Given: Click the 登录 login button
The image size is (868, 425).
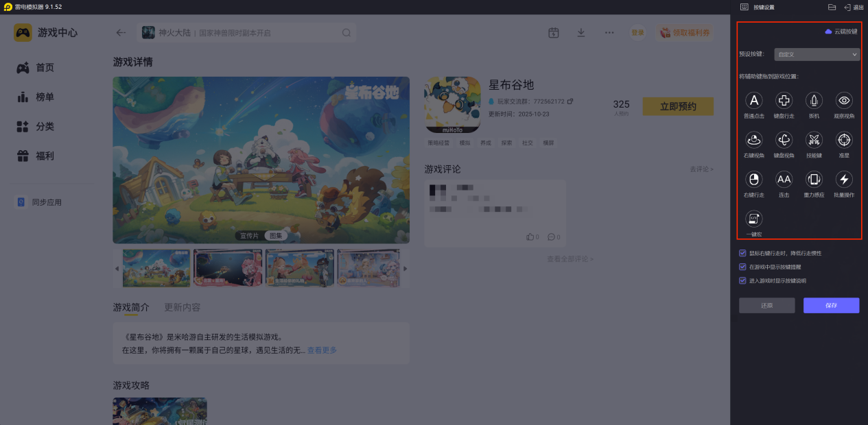Looking at the screenshot, I should (x=638, y=32).
